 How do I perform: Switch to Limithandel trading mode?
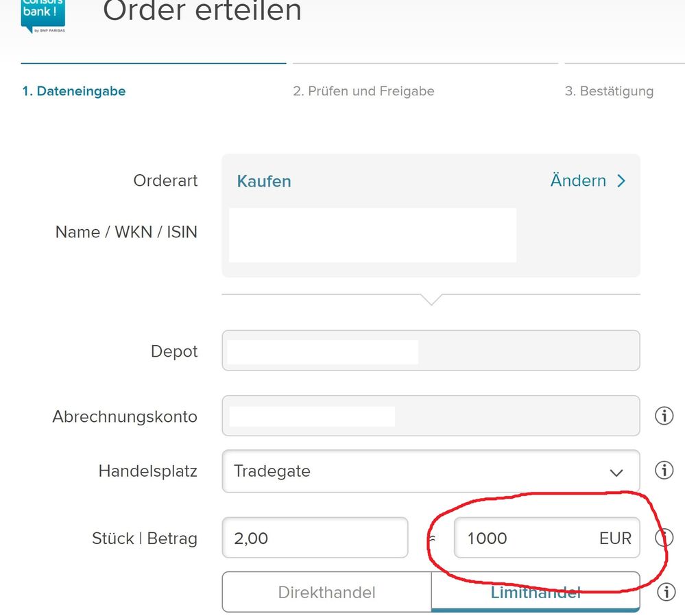[x=536, y=591]
